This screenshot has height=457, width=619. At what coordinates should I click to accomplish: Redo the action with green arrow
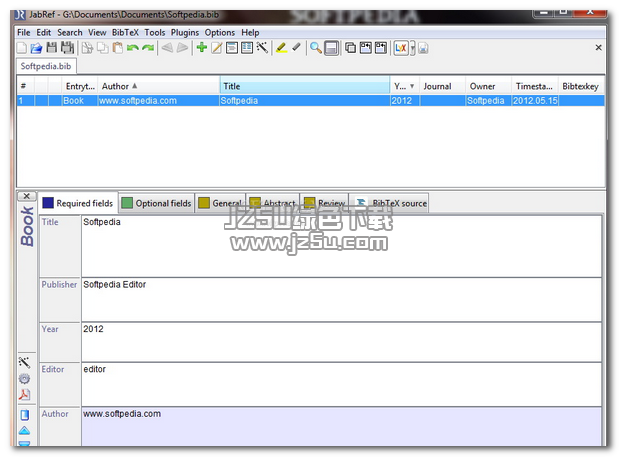click(x=148, y=48)
